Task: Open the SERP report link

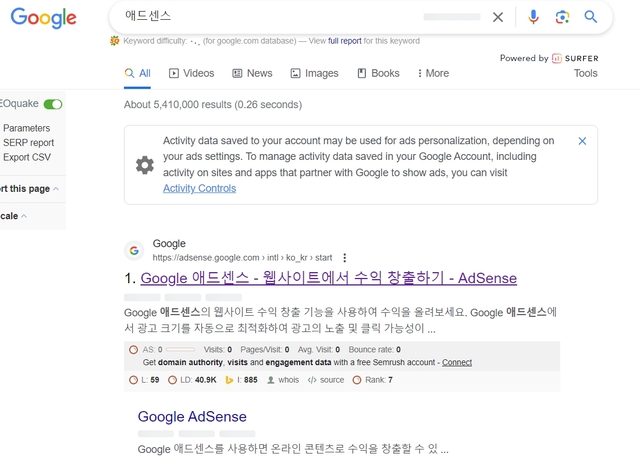Action: pos(29,143)
